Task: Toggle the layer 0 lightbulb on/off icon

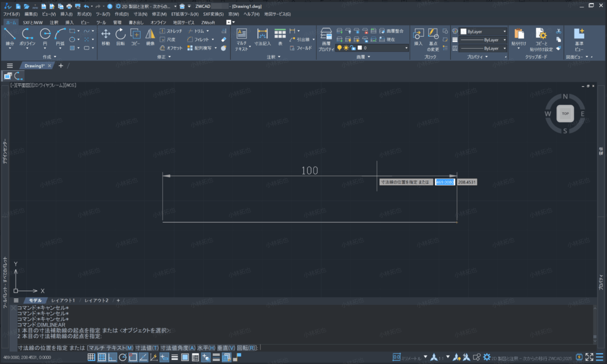Action: click(x=340, y=48)
